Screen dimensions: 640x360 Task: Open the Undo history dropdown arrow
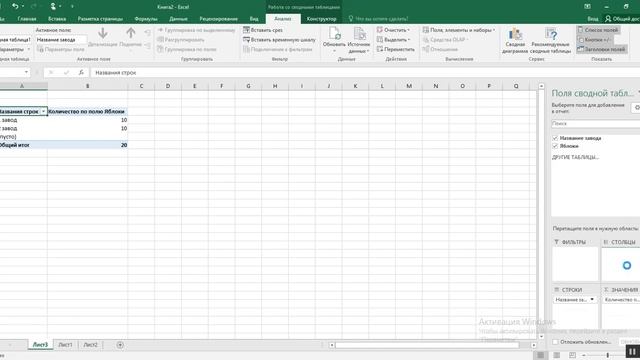[x=22, y=6]
